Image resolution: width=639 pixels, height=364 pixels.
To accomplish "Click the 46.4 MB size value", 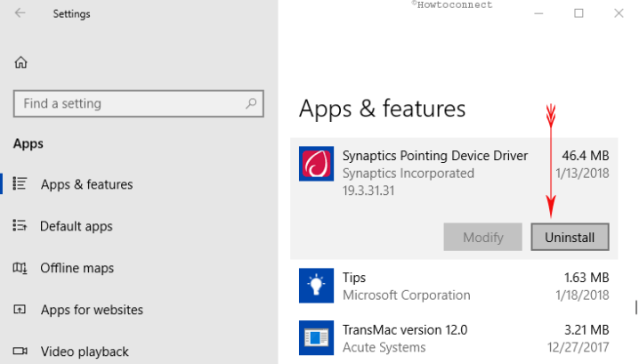I will [x=586, y=156].
